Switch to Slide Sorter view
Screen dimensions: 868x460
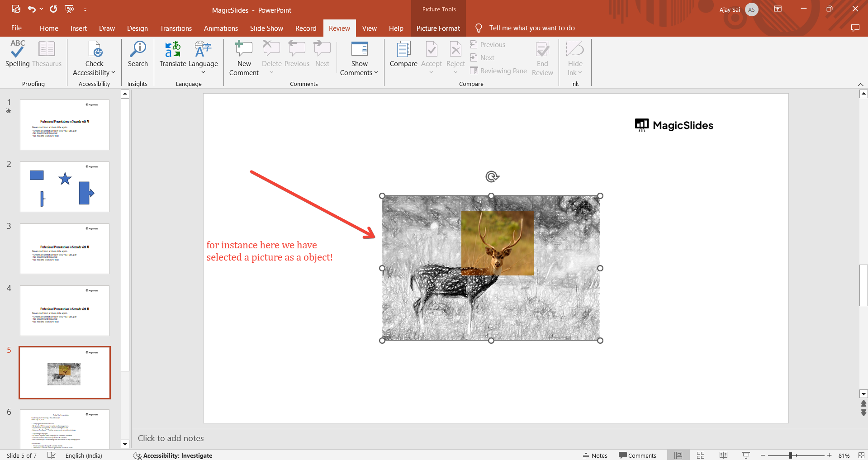(701, 455)
